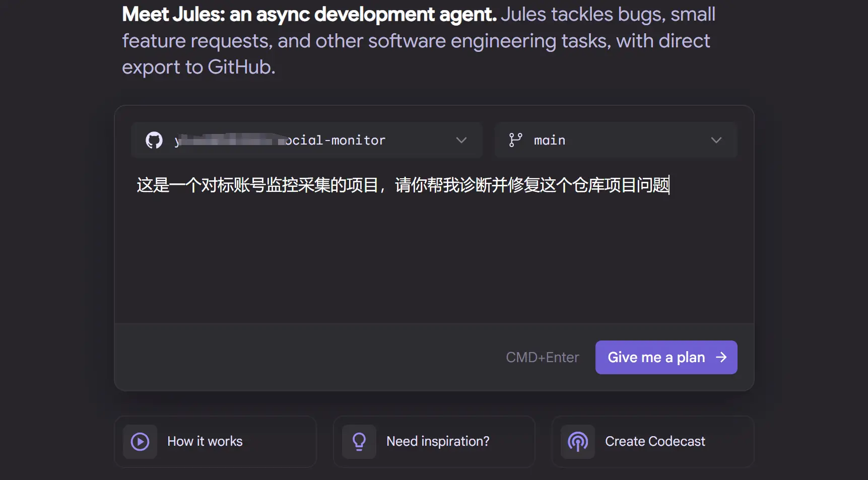The height and width of the screenshot is (480, 868).
Task: Click the Meet Jules headline text
Action: click(309, 15)
